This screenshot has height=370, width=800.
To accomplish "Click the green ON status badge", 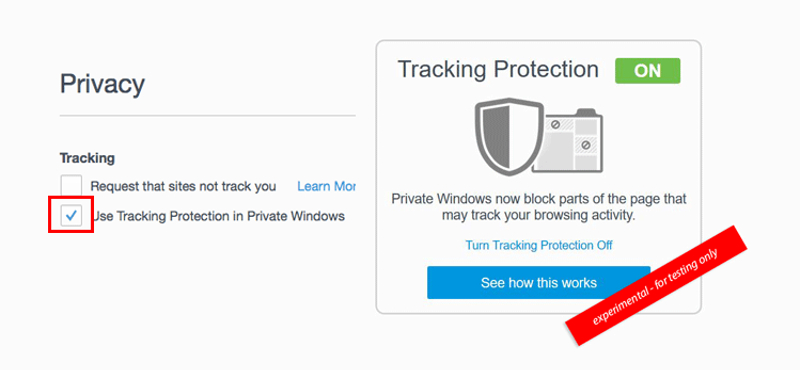I will 647,70.
